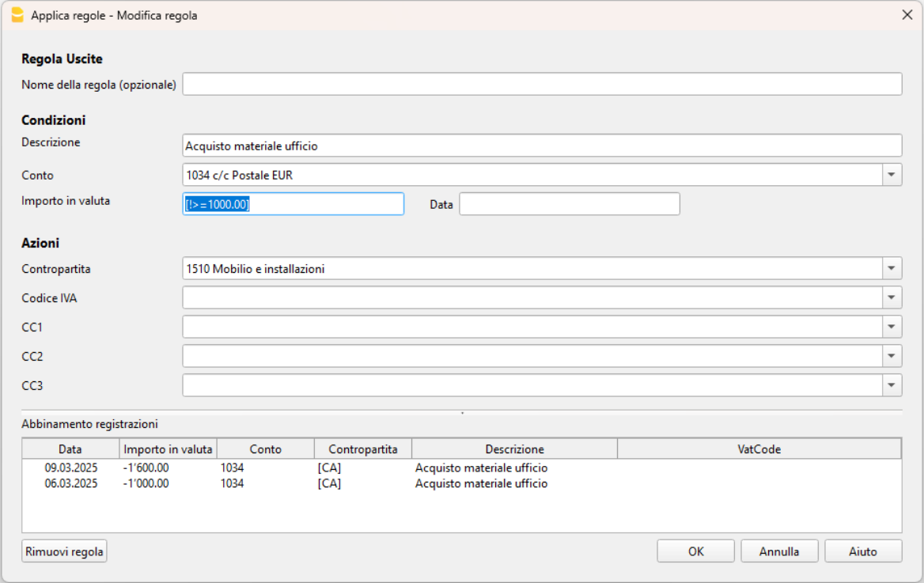Open the Contropartita dropdown list
Viewport: 924px width, 583px height.
(892, 269)
